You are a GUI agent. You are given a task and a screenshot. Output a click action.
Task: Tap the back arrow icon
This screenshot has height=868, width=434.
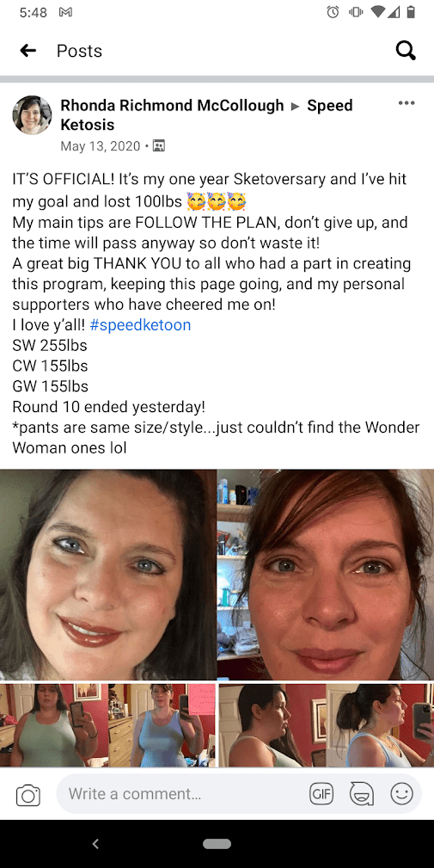point(28,51)
